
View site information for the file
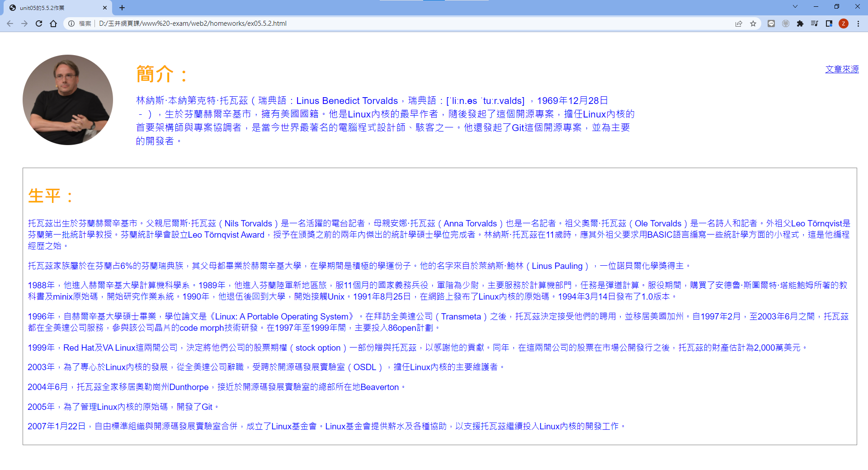71,23
